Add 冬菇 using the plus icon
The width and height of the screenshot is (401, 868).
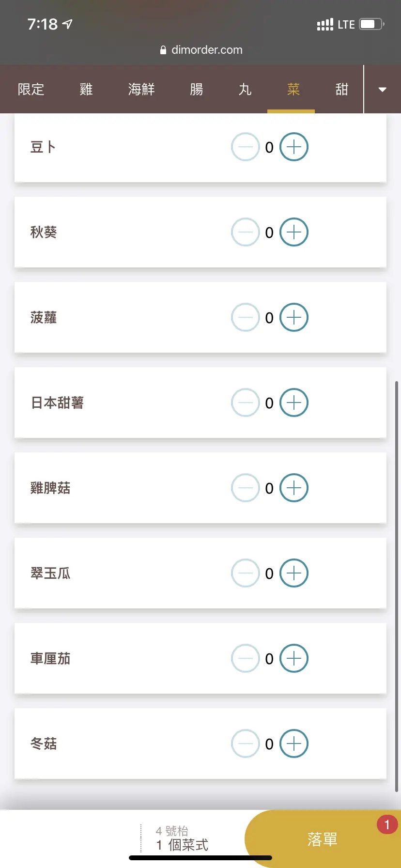[294, 744]
